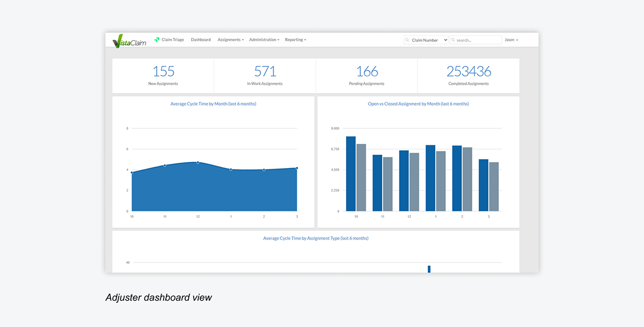
Task: Open the Jason user account menu
Action: coord(511,40)
